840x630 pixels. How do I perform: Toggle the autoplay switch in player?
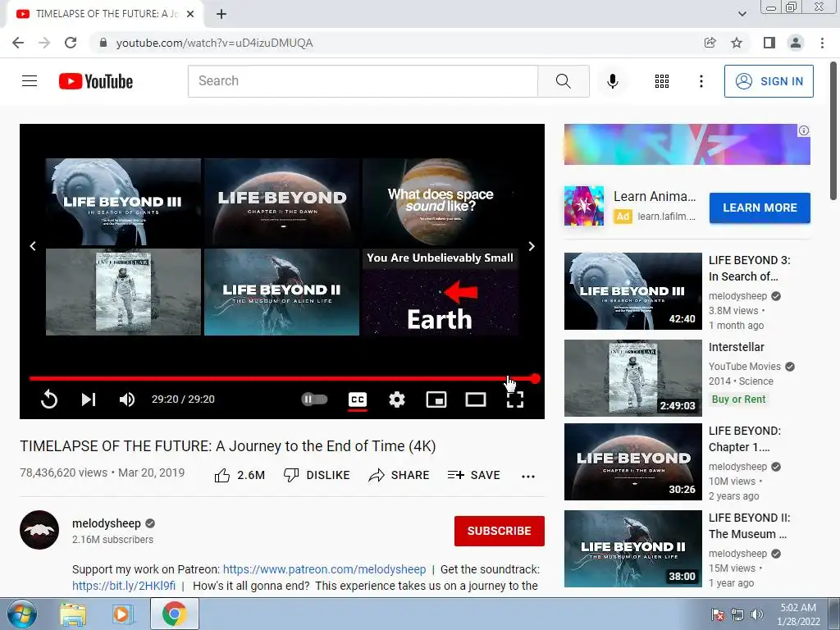point(314,399)
